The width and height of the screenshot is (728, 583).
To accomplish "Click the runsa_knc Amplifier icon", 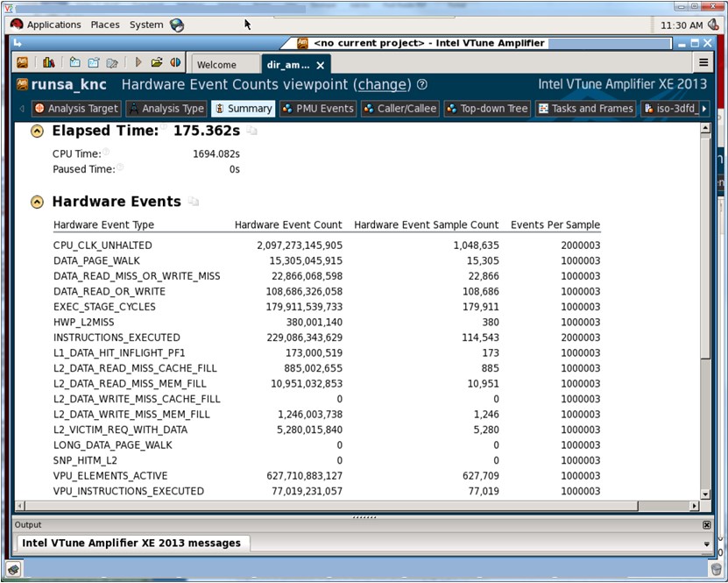I will [22, 84].
